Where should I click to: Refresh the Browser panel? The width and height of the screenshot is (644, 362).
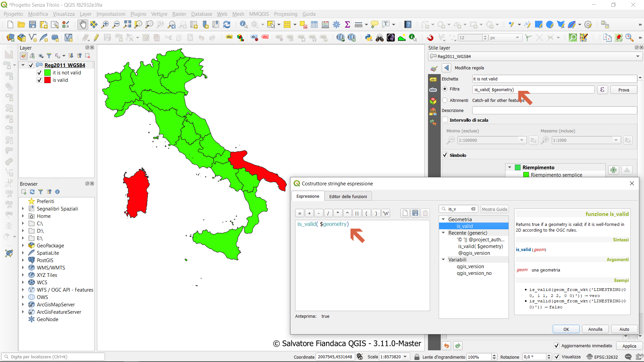(32, 192)
